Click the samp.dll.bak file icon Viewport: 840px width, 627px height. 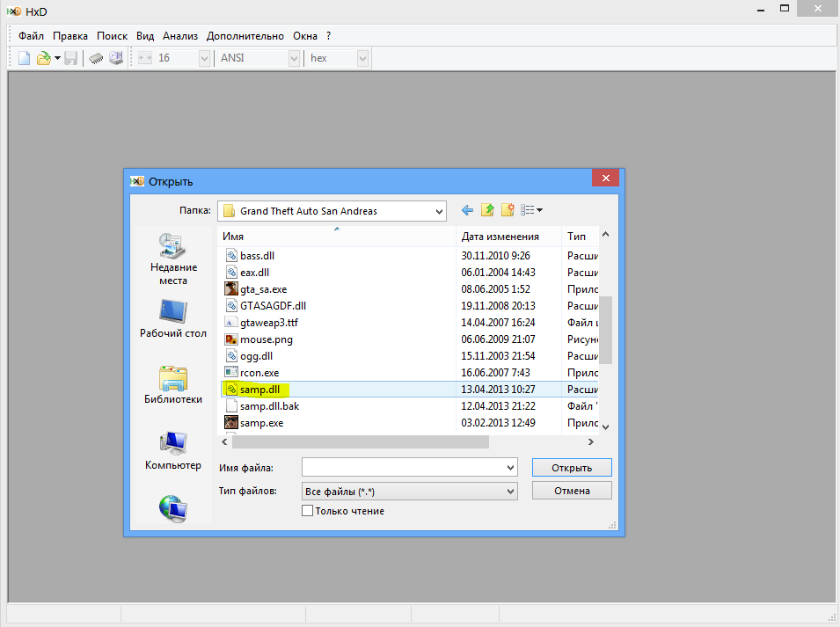pyautogui.click(x=231, y=406)
